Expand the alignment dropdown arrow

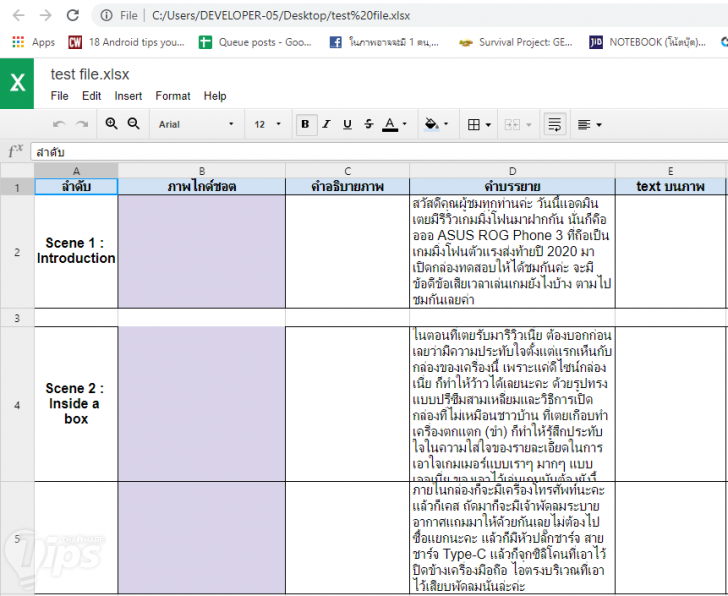pos(599,124)
